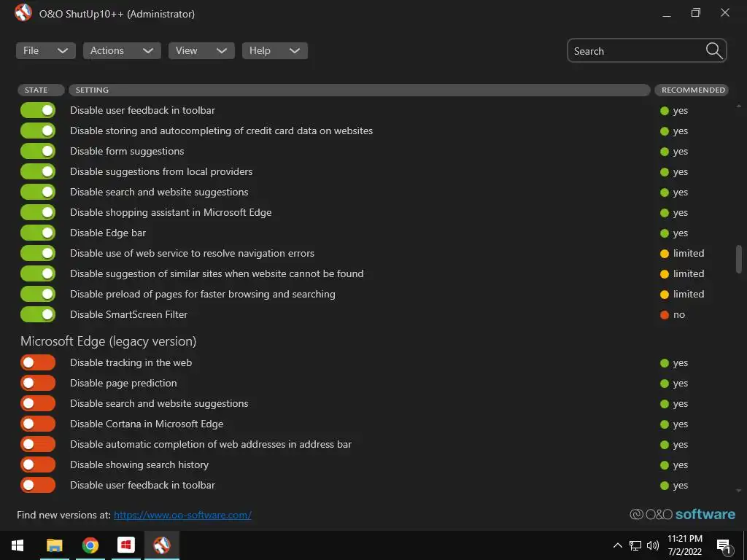747x560 pixels.
Task: Expand the View dropdown menu
Action: pyautogui.click(x=201, y=50)
